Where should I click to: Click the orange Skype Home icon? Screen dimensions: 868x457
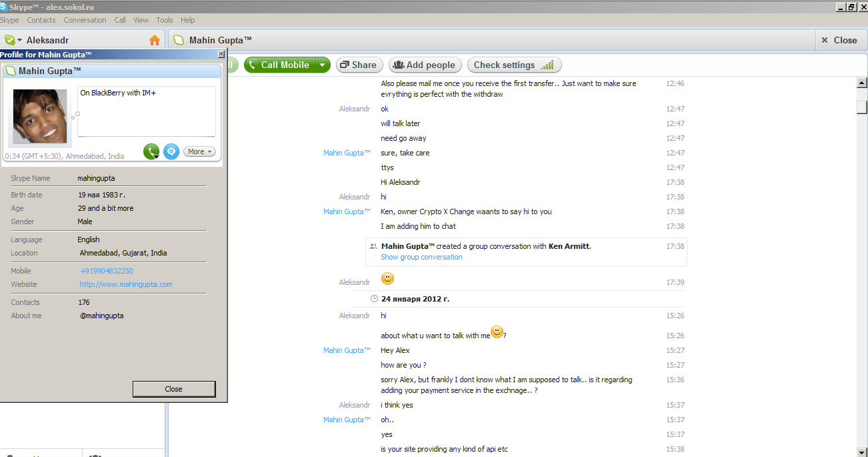click(155, 40)
